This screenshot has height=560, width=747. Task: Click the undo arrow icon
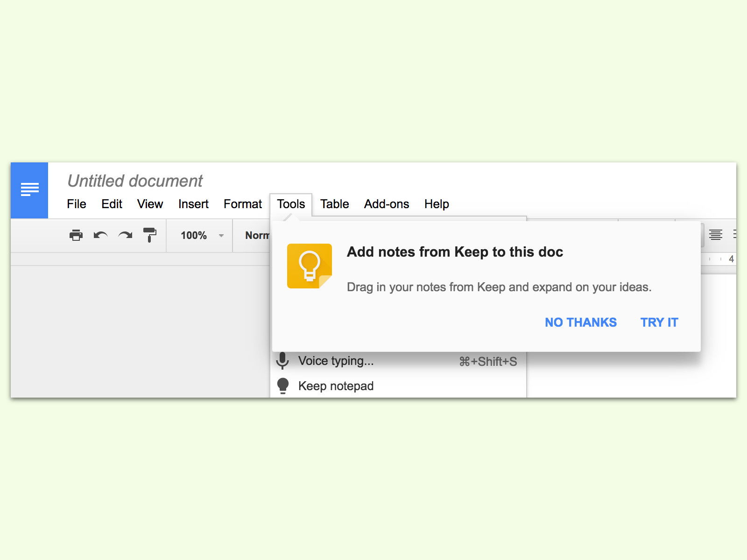click(100, 235)
